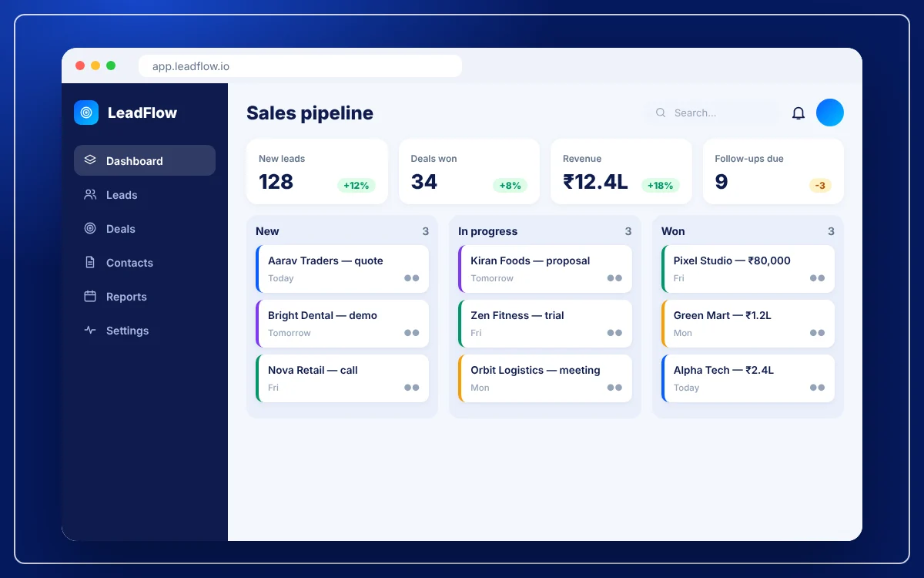This screenshot has height=578, width=924.
Task: Click the LeadFlow brand name
Action: point(142,113)
